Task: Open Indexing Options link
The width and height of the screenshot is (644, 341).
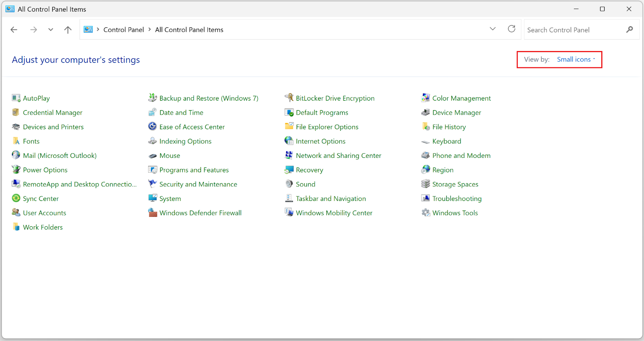Action: (185, 141)
